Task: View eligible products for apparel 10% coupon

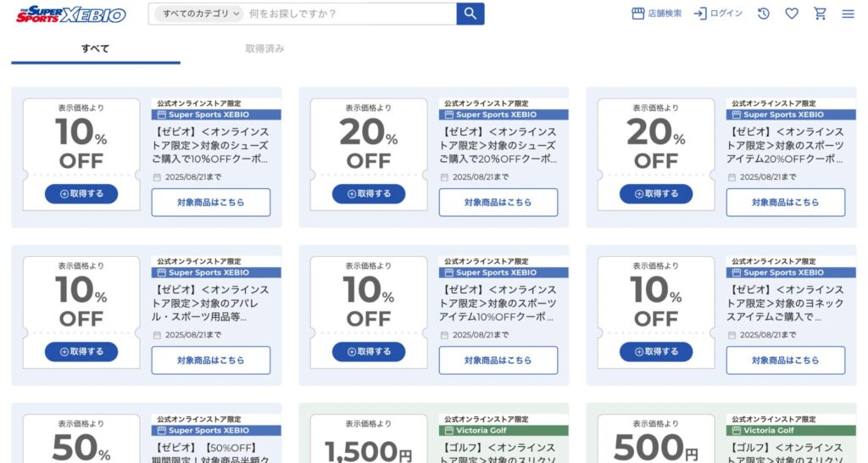Action: [x=211, y=360]
